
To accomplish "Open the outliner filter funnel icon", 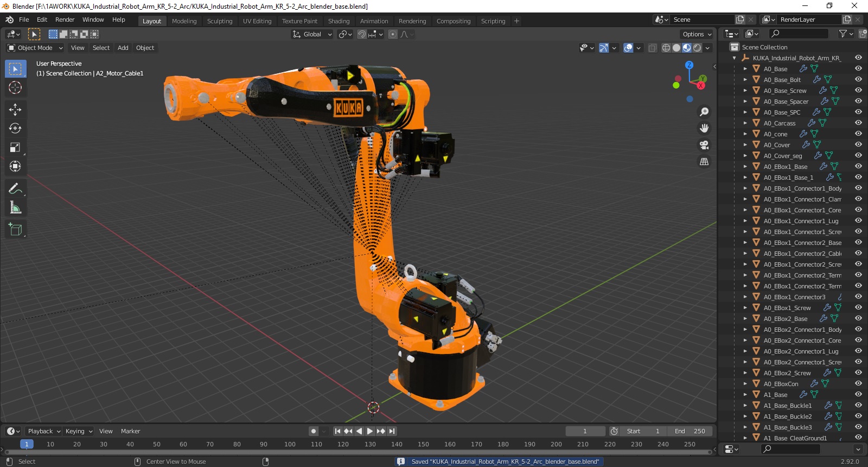I will 843,34.
